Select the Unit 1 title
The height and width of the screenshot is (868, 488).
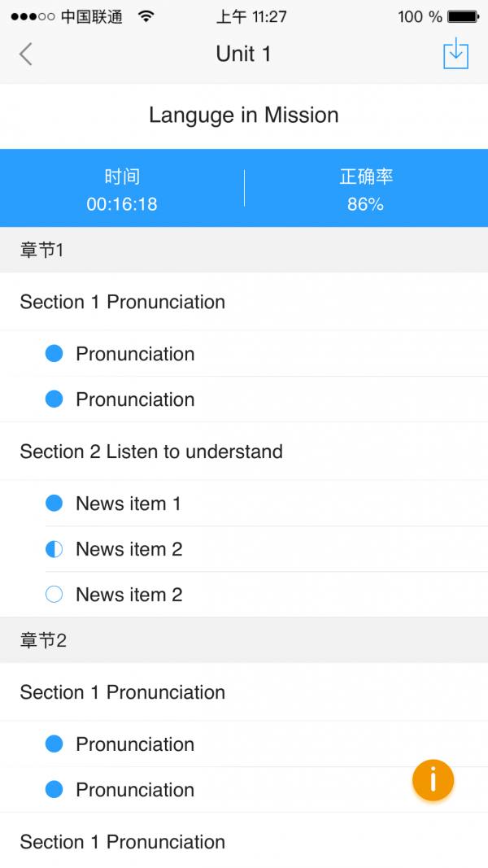pos(244,54)
